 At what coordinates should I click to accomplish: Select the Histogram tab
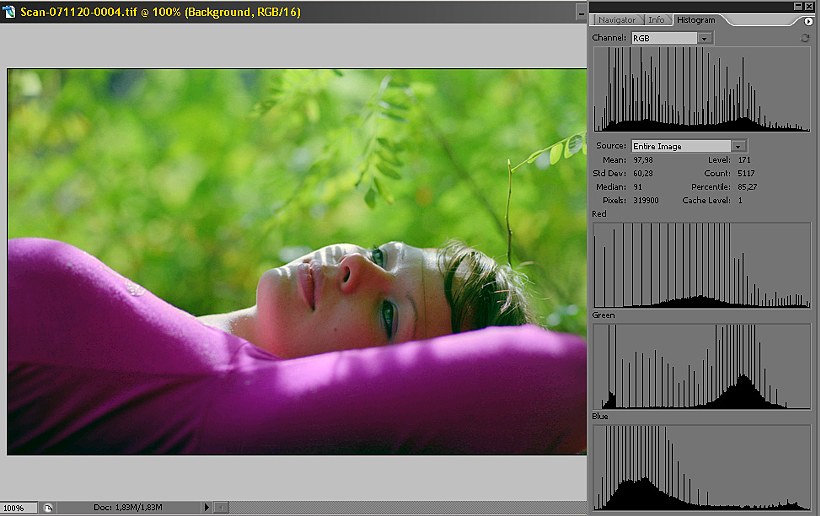pos(695,20)
